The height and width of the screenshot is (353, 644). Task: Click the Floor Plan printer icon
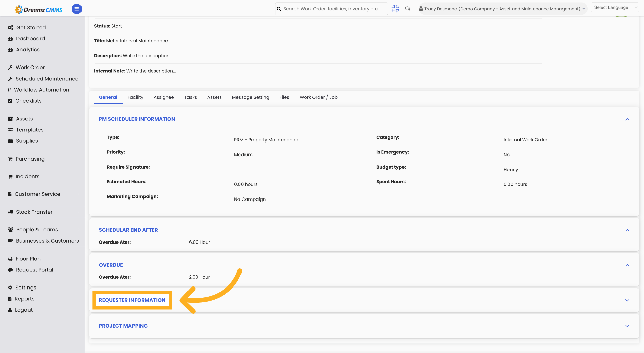pos(10,259)
